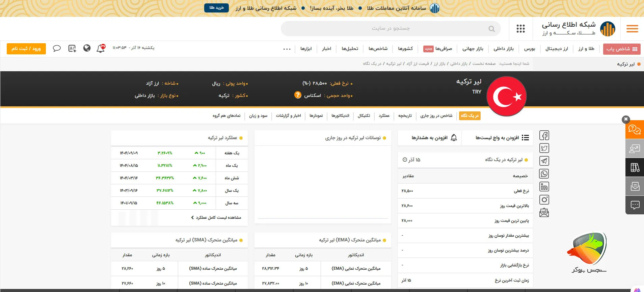Screen dimensions: 644x292
Task: Click the یک هفته performance row
Action: 179,153
